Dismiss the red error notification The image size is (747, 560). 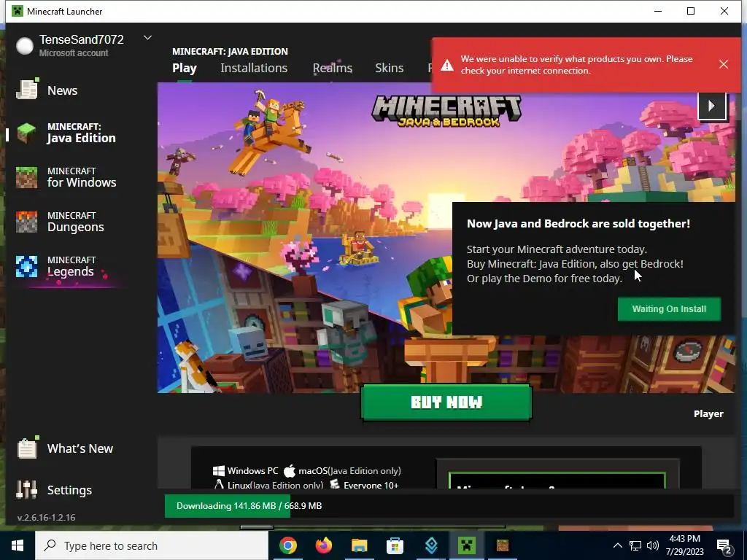[x=723, y=64]
